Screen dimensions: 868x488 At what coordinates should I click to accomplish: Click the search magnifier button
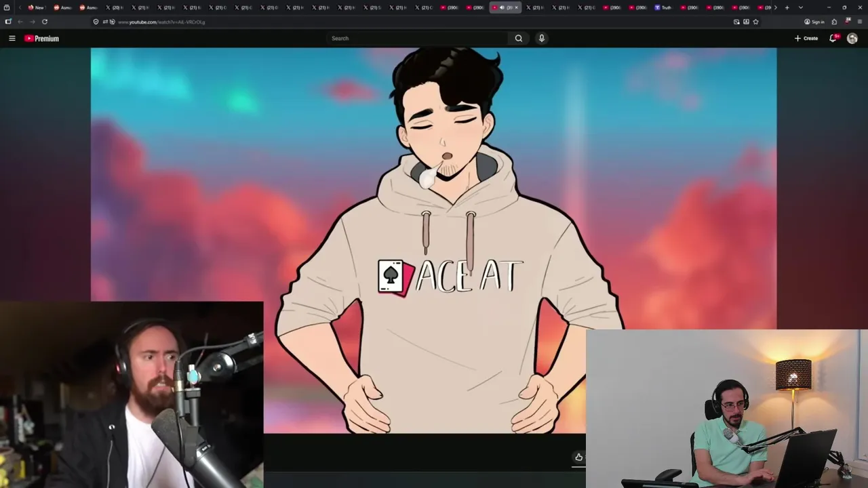519,39
